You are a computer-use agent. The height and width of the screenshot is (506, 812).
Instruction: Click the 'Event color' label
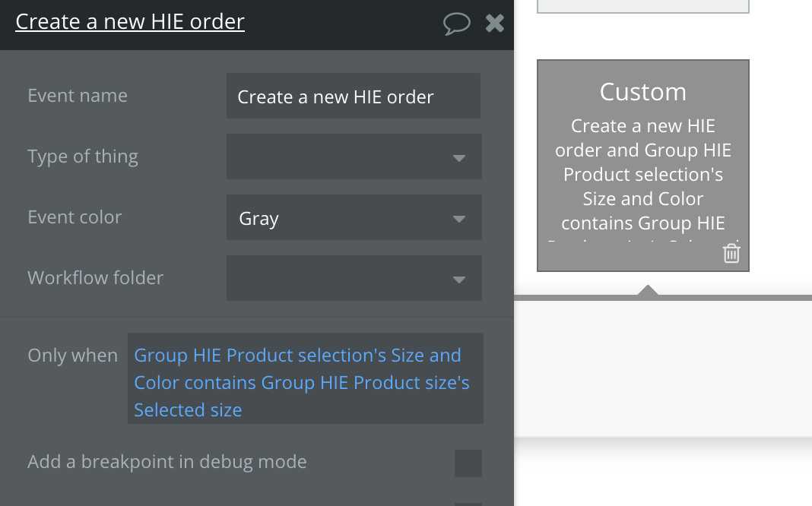(75, 217)
